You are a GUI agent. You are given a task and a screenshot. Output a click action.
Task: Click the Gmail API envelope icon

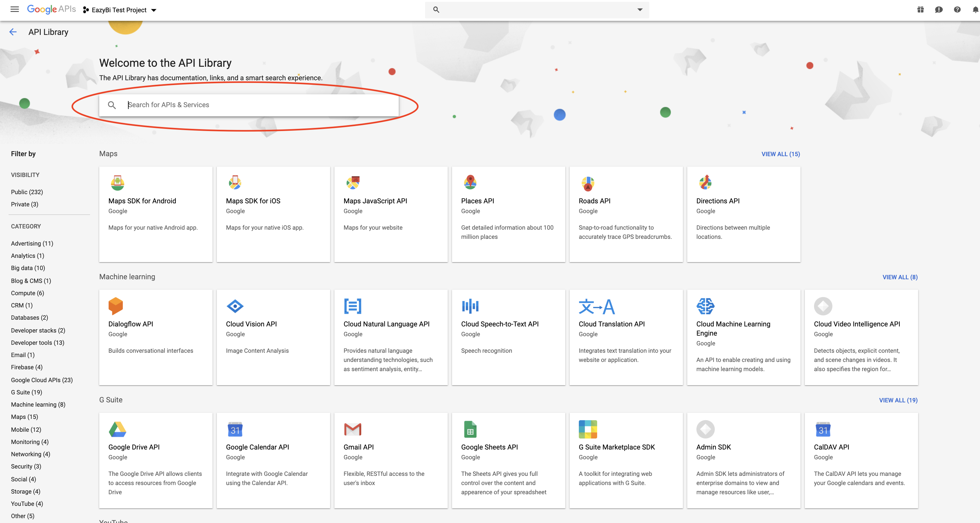tap(352, 429)
